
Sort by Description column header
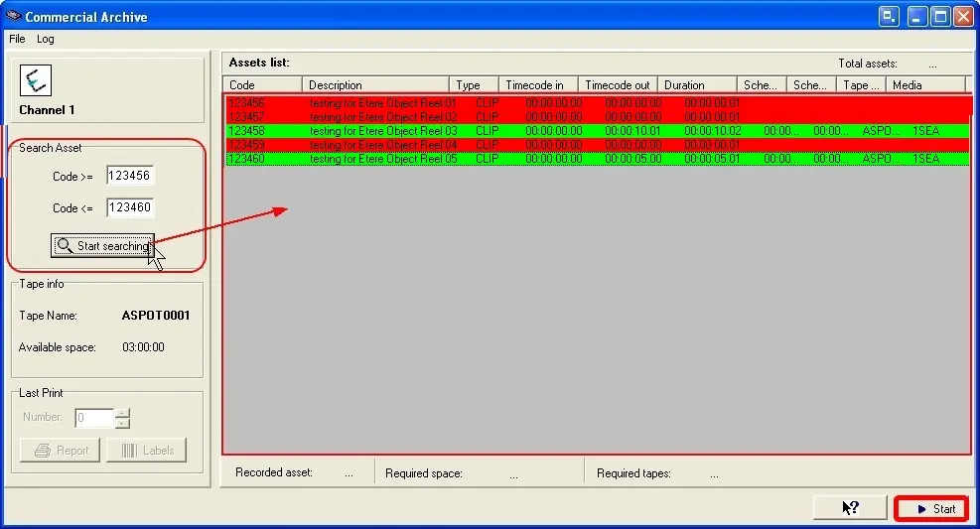pos(375,85)
